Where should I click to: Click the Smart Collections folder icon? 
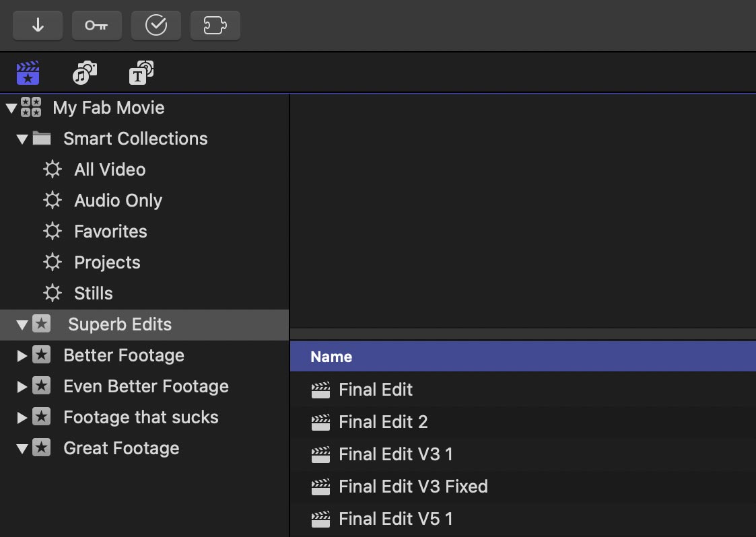[x=42, y=139]
